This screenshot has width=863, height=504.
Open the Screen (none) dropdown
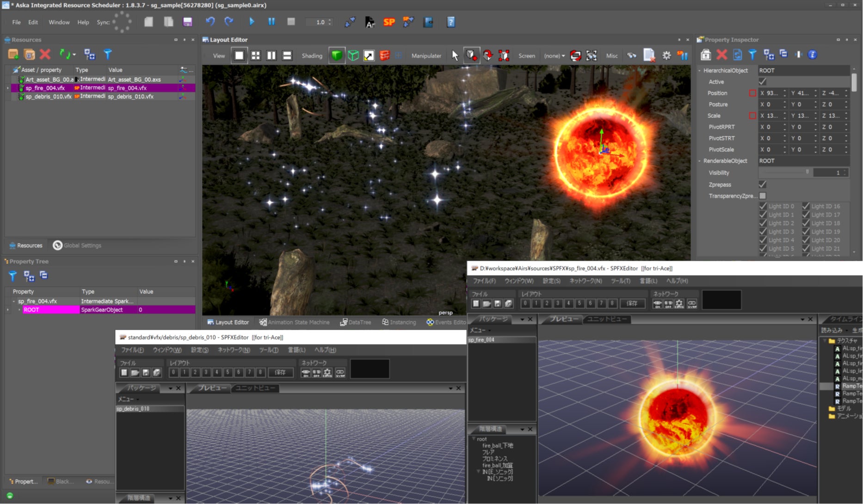tap(554, 55)
